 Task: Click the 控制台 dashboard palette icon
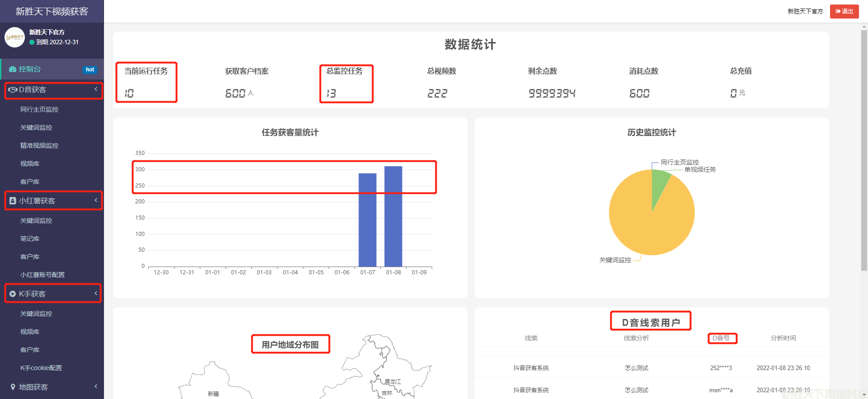[x=13, y=69]
